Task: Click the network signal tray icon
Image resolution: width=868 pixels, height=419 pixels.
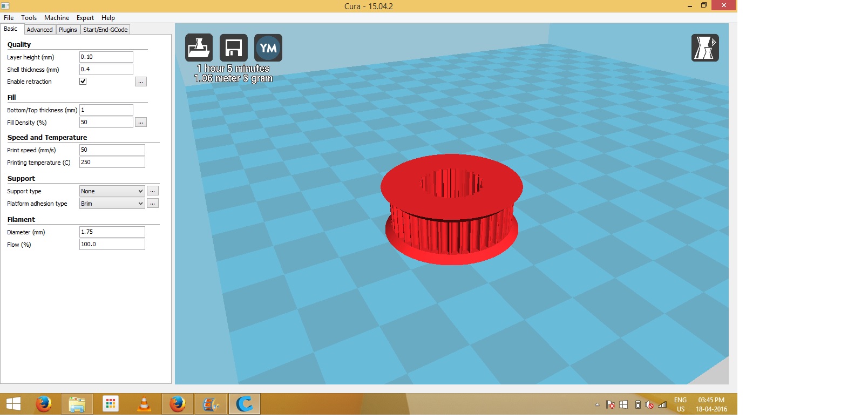Action: click(x=662, y=404)
